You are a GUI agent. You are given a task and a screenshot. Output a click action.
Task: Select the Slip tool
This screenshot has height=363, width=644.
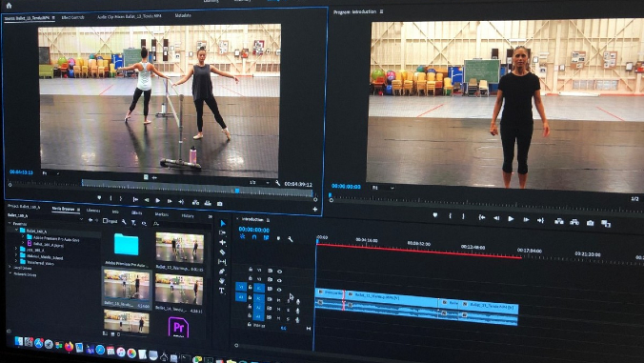coord(222,262)
